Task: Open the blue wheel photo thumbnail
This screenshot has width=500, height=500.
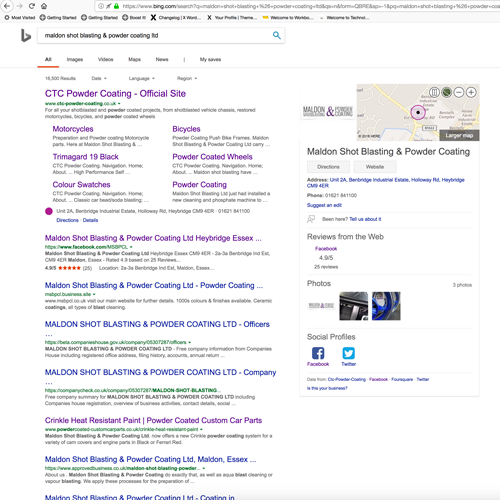Action: click(386, 306)
